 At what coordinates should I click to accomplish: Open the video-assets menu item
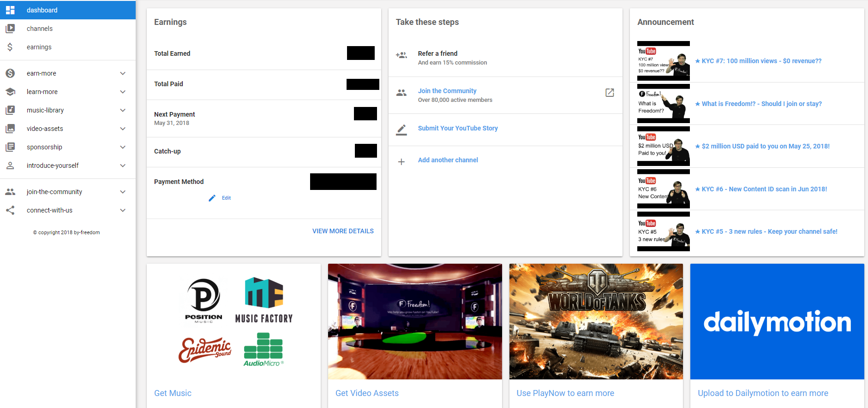45,129
